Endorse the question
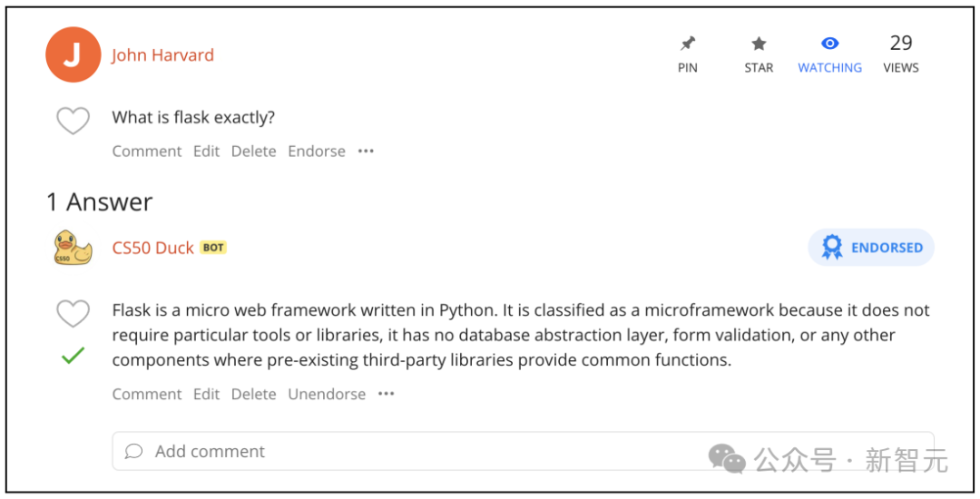 pyautogui.click(x=317, y=152)
